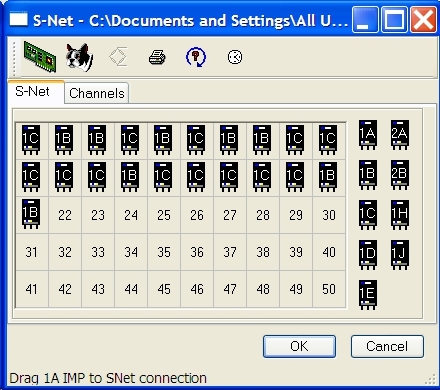Viewport: 440px width, 390px height.
Task: Confirm with the OK button
Action: pyautogui.click(x=299, y=346)
